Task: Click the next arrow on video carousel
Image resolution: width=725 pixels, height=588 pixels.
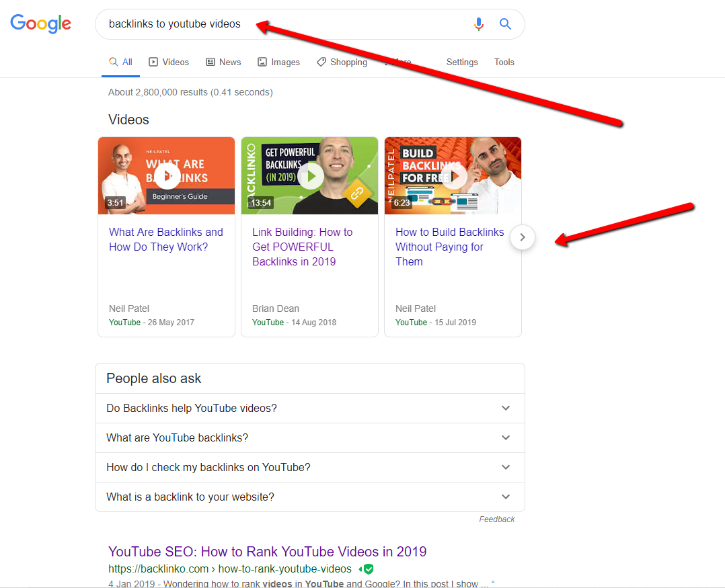Action: pyautogui.click(x=523, y=237)
